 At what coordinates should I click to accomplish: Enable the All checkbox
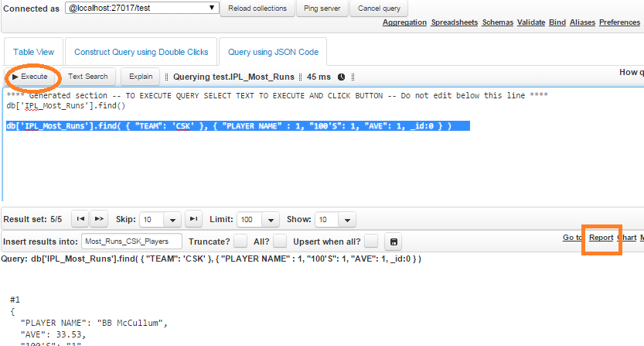tap(280, 242)
